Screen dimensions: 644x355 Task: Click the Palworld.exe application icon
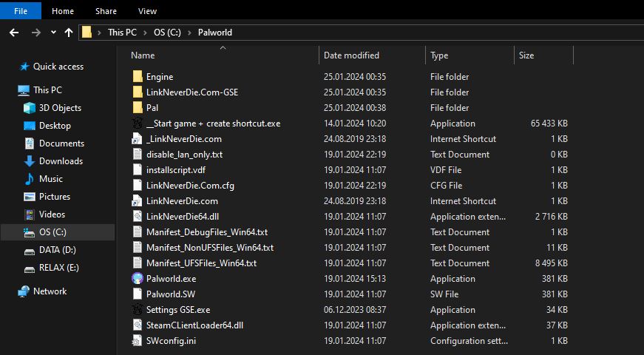coord(137,279)
